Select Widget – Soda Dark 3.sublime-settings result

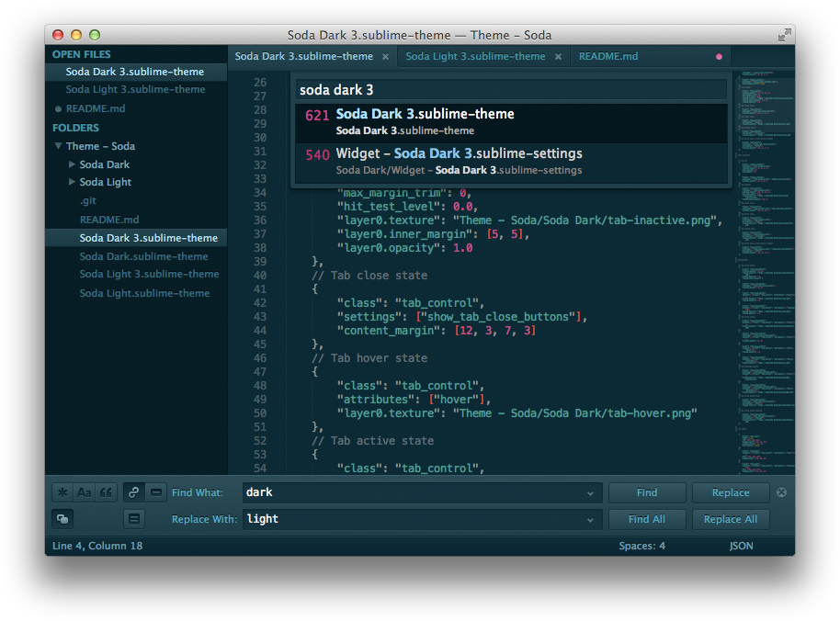(x=512, y=163)
